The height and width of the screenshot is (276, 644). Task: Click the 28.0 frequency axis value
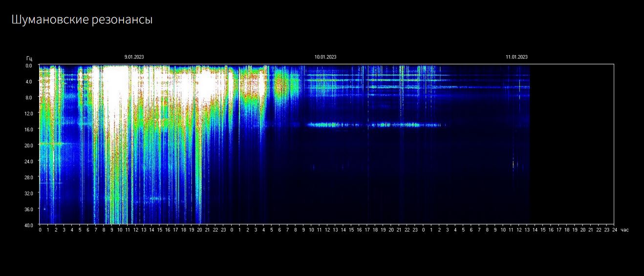(28, 177)
